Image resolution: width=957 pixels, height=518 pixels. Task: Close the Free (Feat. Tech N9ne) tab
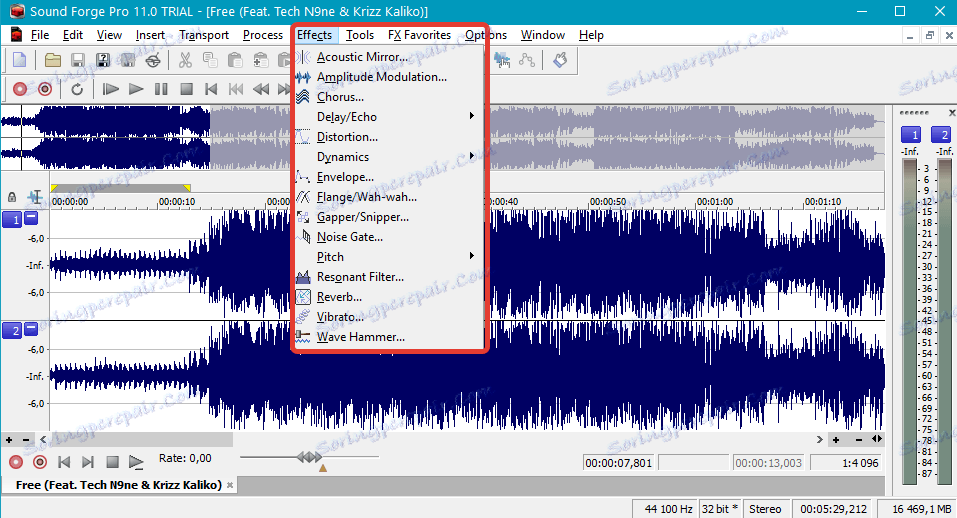click(230, 485)
